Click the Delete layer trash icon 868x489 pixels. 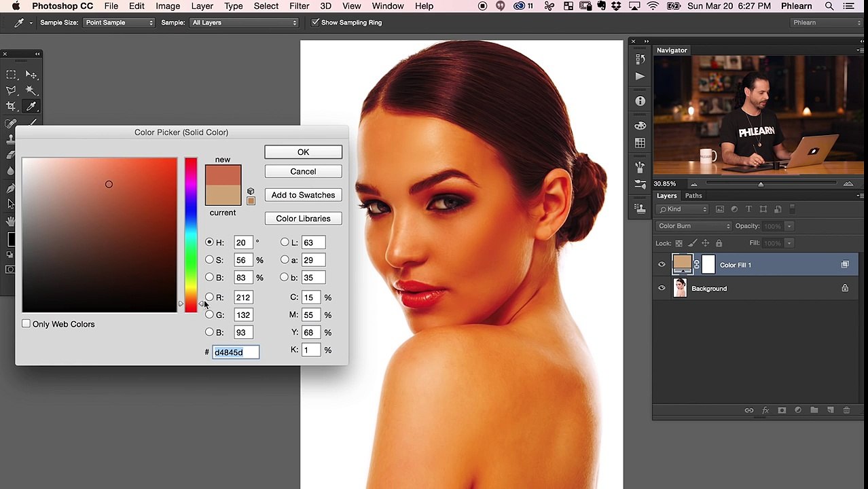point(846,410)
